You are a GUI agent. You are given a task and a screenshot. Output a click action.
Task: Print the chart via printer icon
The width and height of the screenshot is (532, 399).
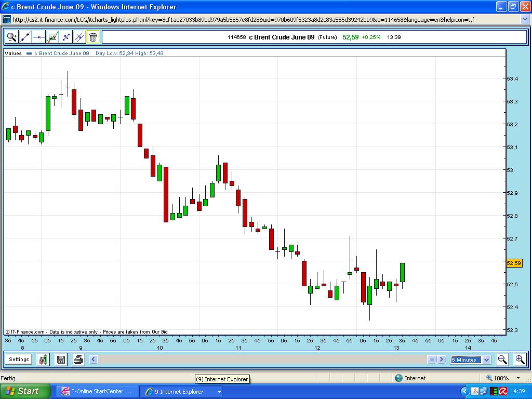[78, 360]
